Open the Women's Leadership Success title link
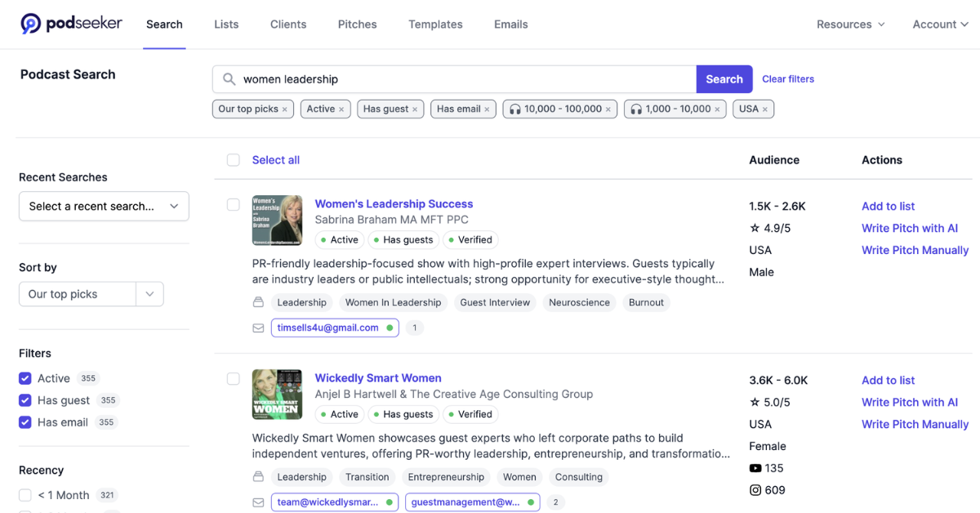The image size is (980, 513). (x=394, y=204)
